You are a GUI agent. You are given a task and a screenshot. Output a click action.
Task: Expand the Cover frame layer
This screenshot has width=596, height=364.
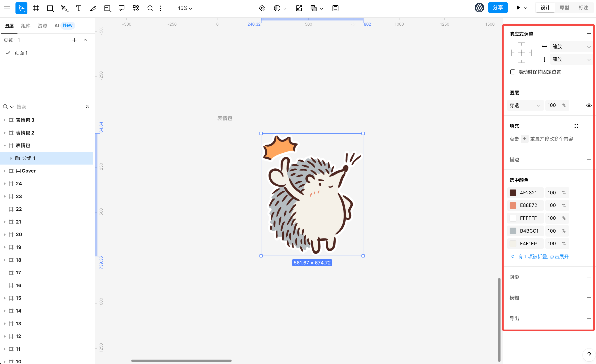tap(5, 171)
